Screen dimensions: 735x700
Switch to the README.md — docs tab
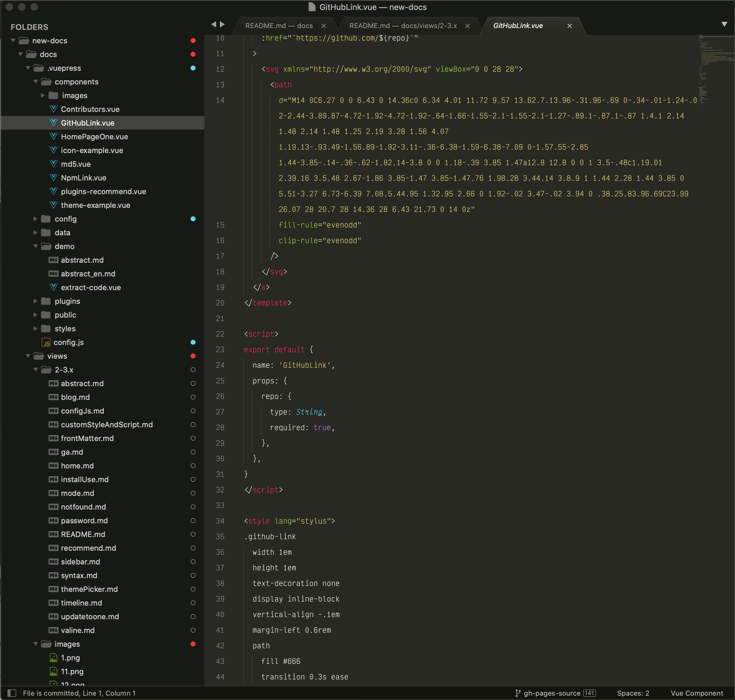coord(279,25)
